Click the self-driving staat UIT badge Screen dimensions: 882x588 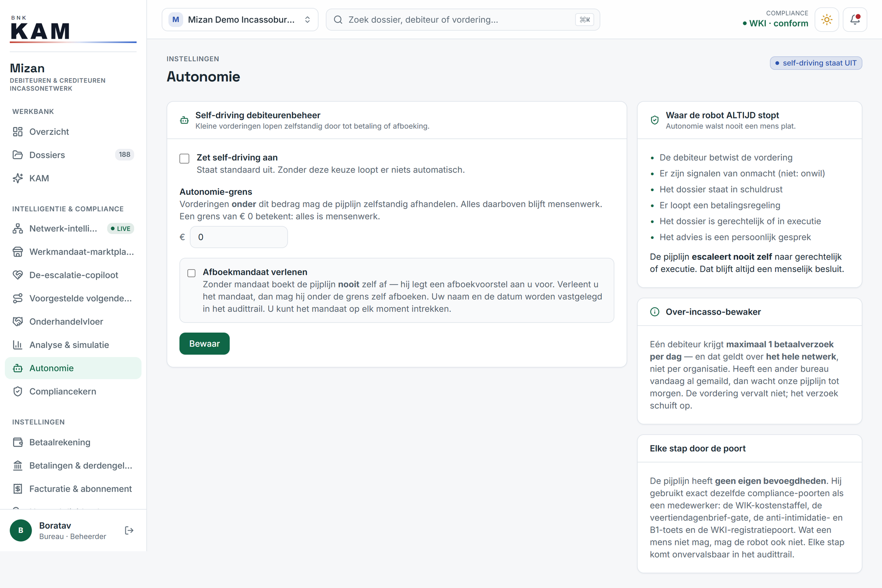[x=816, y=63]
